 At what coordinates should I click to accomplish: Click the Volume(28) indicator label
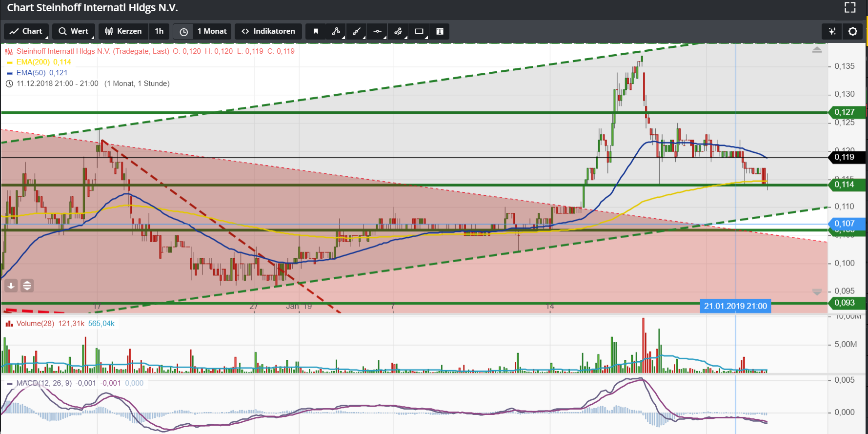pyautogui.click(x=35, y=324)
